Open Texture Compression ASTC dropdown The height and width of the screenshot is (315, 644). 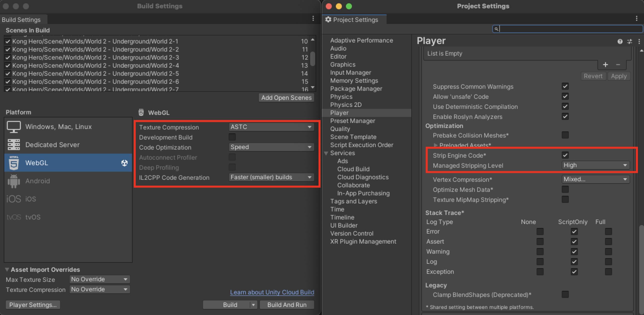pos(271,127)
